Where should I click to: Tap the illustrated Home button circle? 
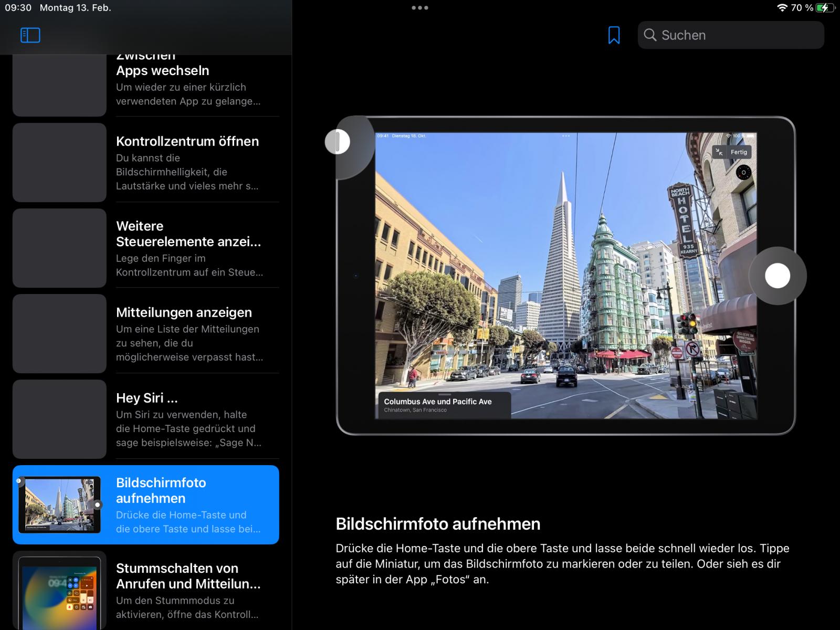pos(778,276)
